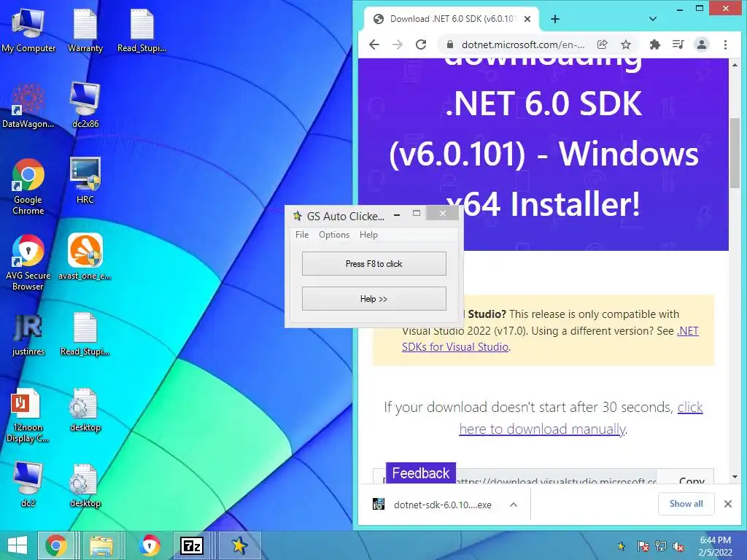Click the Help >> button
This screenshot has height=560, width=747.
coord(374,299)
